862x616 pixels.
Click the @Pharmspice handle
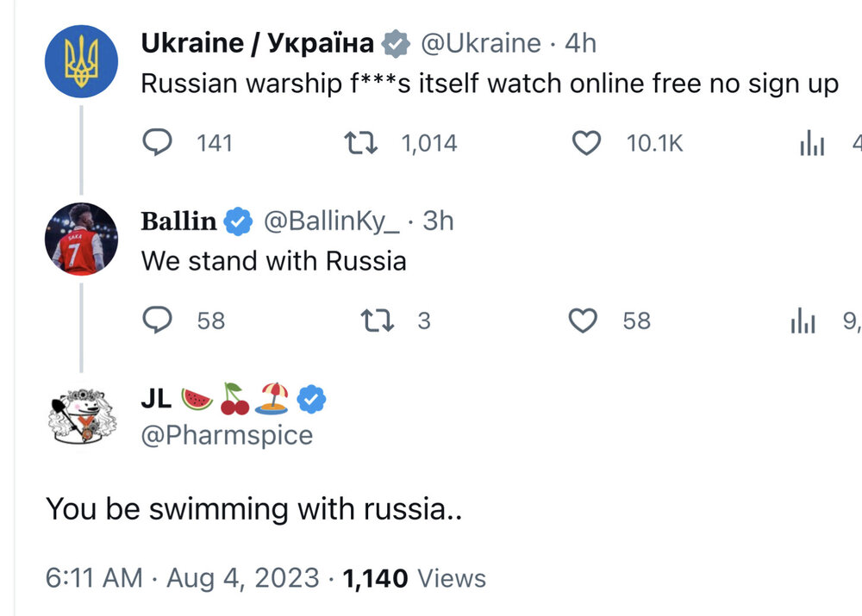tap(227, 435)
